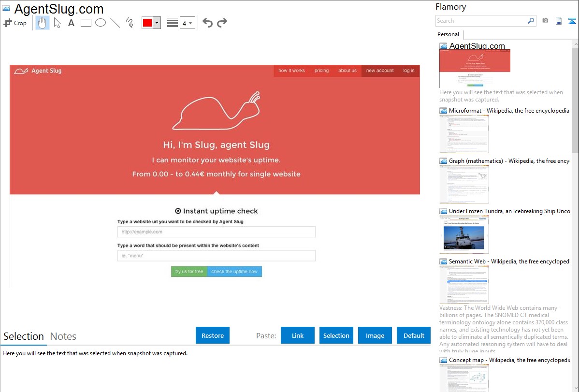Open the Semantic Web snapshot thumbnail
Image resolution: width=579 pixels, height=392 pixels.
[x=464, y=284]
